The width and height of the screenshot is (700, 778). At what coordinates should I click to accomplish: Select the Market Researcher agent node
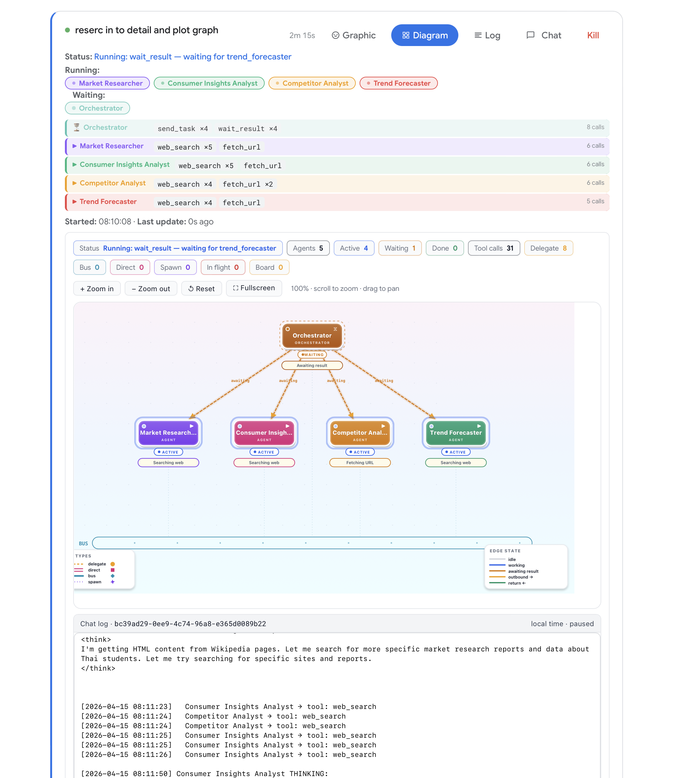(x=168, y=433)
